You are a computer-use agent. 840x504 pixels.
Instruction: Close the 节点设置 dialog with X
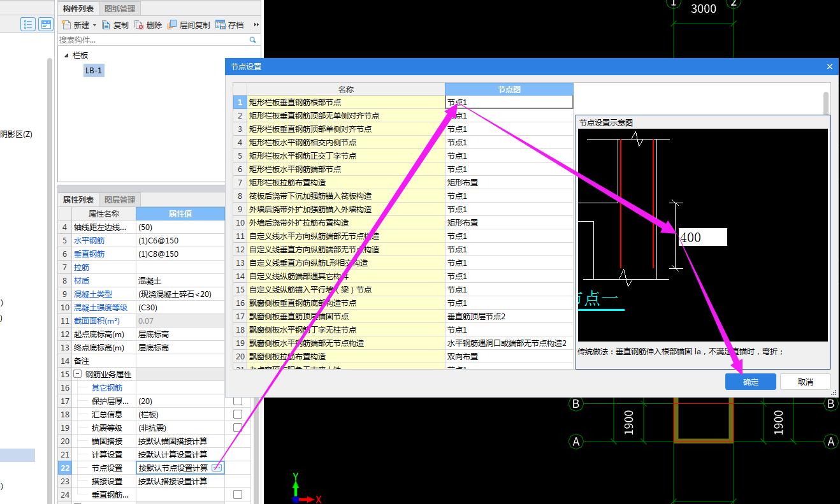click(x=830, y=66)
